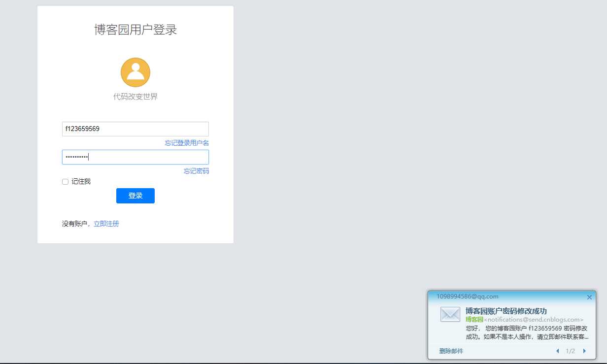This screenshot has height=364, width=607.
Task: Open the 忘记登录用户名 link
Action: [187, 143]
